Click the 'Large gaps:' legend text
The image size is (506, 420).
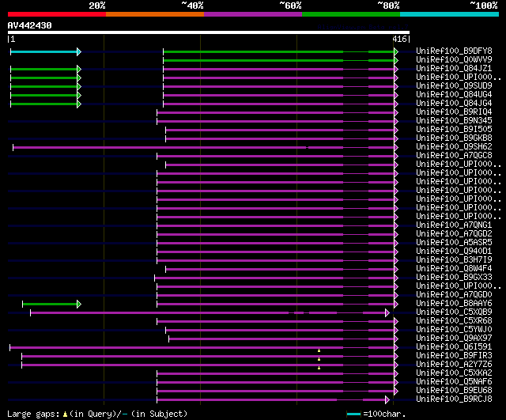coord(33,414)
